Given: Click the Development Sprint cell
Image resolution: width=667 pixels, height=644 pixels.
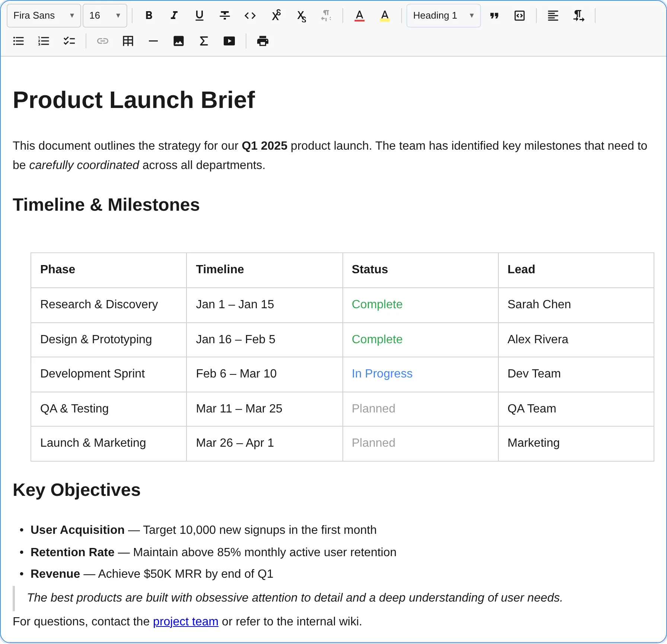Looking at the screenshot, I should pos(109,374).
